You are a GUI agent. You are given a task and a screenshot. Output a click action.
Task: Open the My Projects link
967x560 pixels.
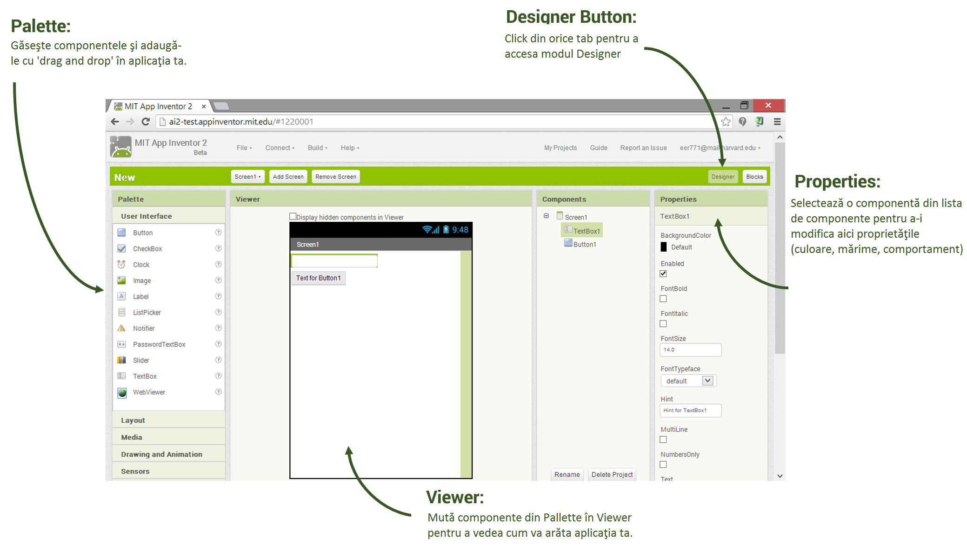click(x=560, y=148)
